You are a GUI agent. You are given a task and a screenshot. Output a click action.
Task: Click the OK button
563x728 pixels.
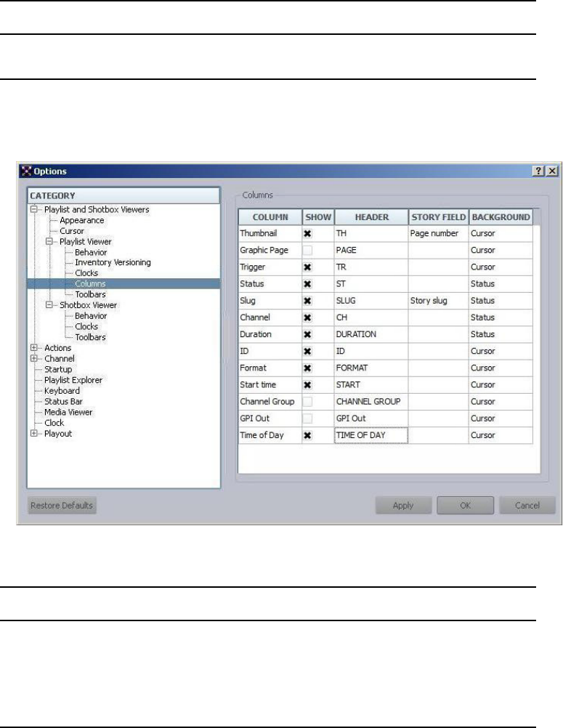tap(465, 506)
